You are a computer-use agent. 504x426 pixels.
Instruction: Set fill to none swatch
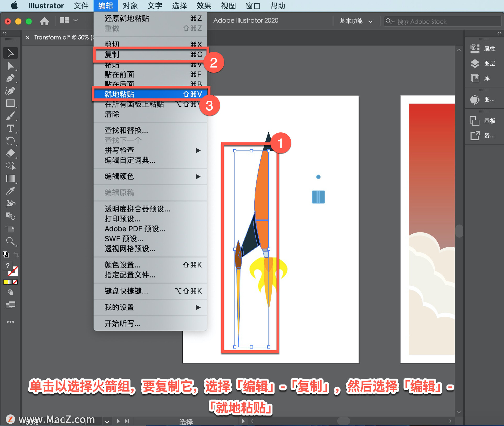click(x=15, y=282)
